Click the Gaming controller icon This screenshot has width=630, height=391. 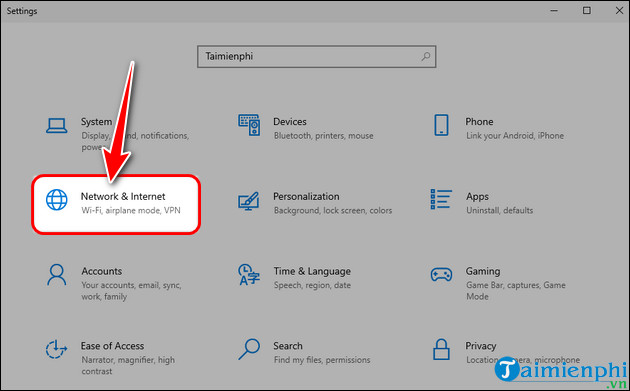(x=441, y=275)
